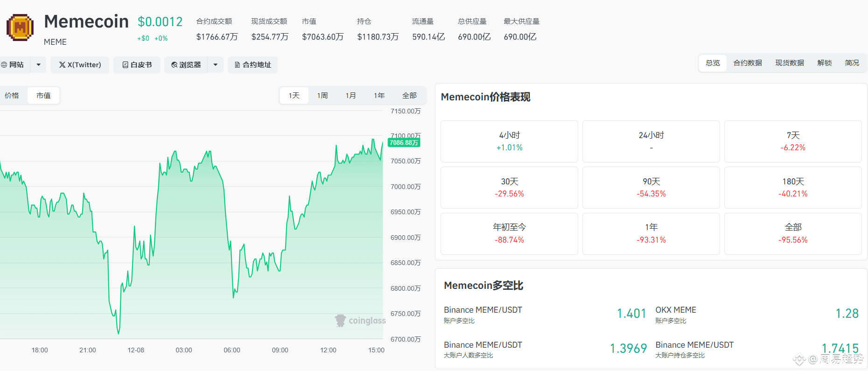Click the 全部 -95.56% performance card
The image size is (868, 371).
[x=793, y=234]
